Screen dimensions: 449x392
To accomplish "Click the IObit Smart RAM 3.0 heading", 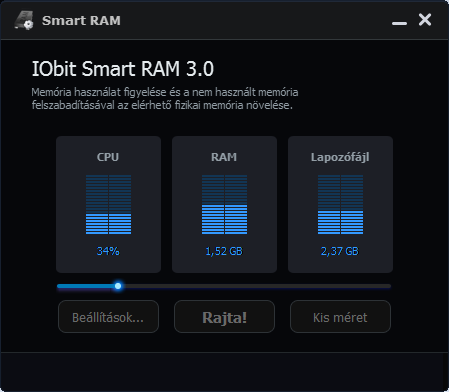I will pyautogui.click(x=123, y=69).
